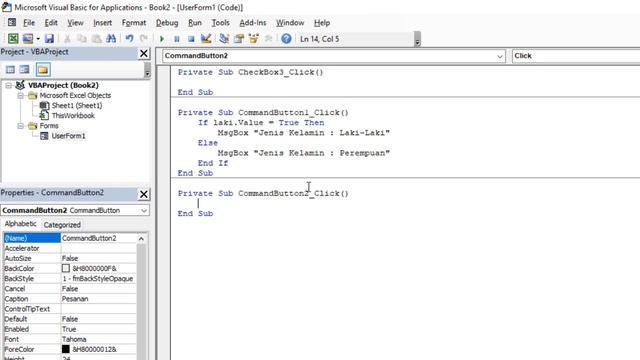Open the Properties Window toolbar icon

(x=239, y=39)
